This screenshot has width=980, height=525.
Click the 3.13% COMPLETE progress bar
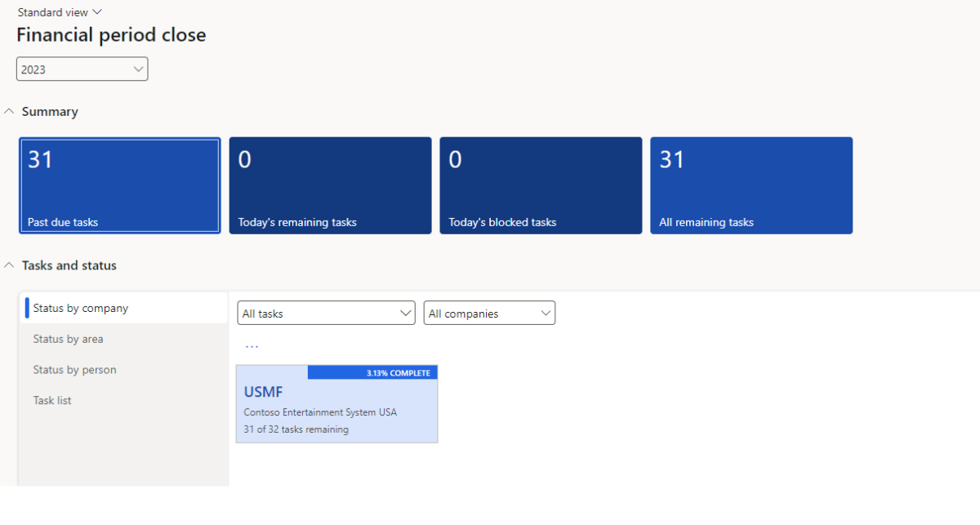tap(372, 372)
